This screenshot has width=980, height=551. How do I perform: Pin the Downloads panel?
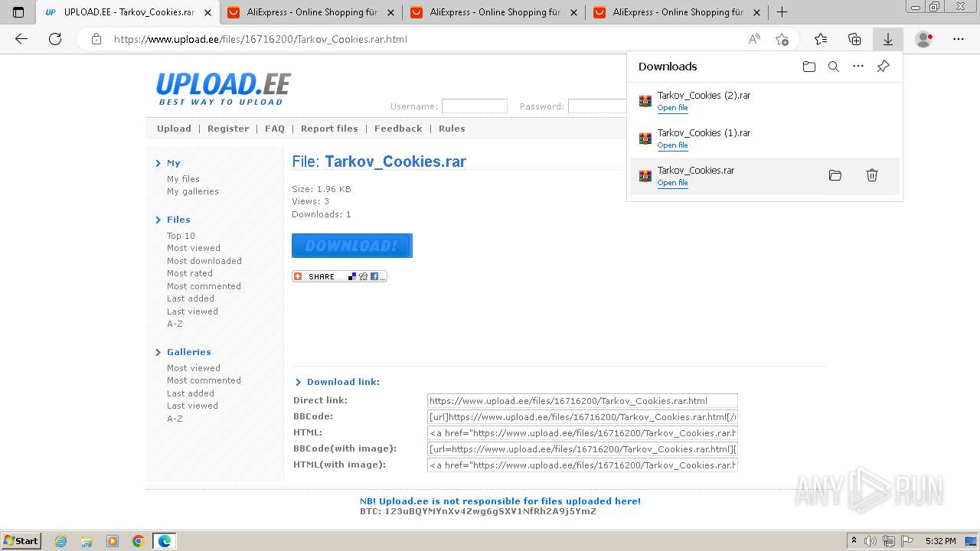click(883, 67)
